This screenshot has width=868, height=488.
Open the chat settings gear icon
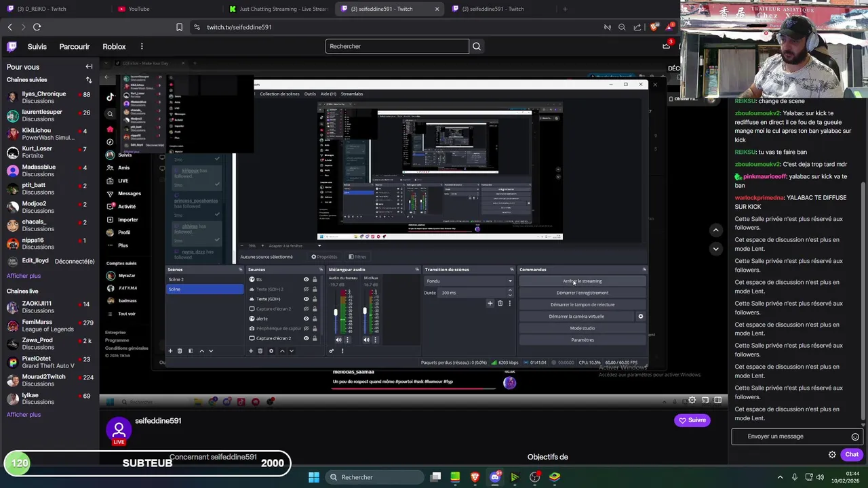(832, 455)
